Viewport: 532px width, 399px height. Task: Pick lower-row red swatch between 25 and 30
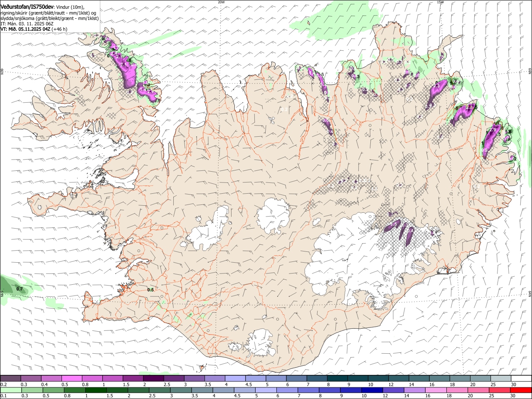(x=499, y=390)
